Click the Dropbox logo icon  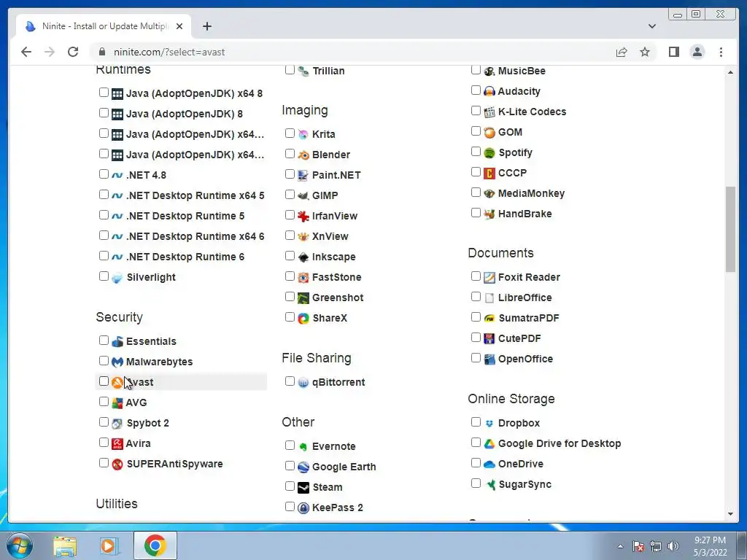coord(489,424)
